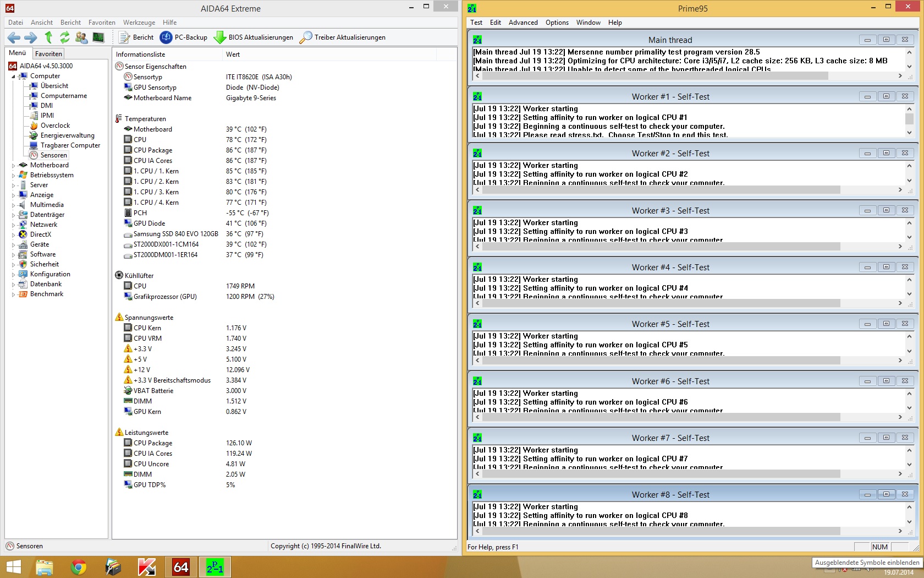Viewport: 924px width, 578px height.
Task: Open the system monitor icon in AIDA64 toolbar
Action: point(98,37)
